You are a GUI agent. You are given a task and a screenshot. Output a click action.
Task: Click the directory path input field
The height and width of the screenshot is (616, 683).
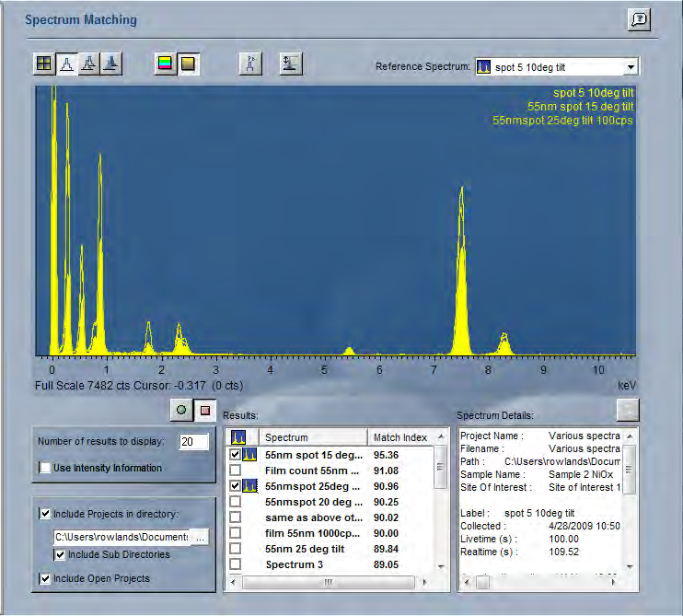(122, 537)
